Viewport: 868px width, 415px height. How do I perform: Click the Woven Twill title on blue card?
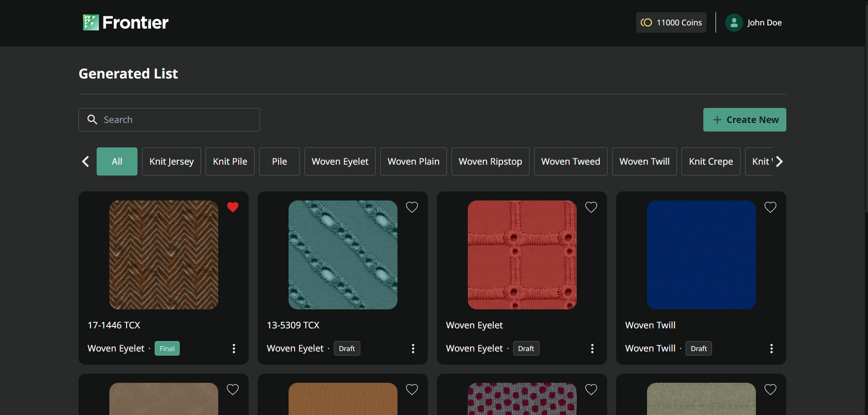(x=650, y=325)
